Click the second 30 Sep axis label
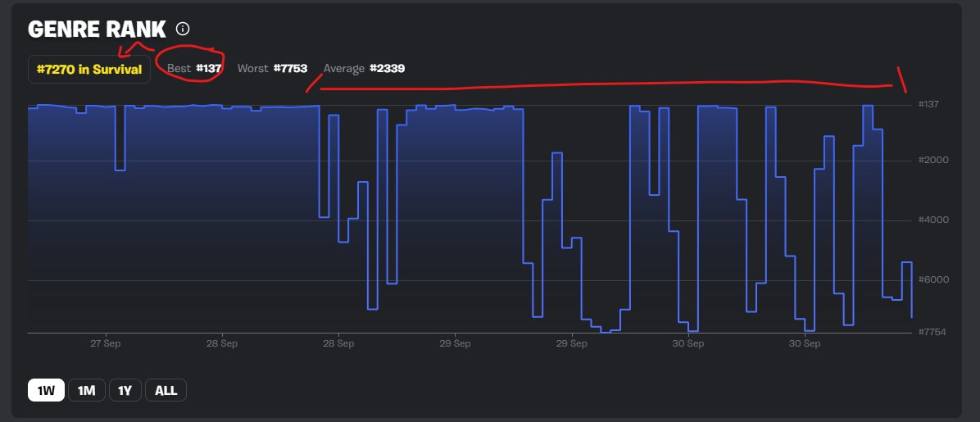This screenshot has height=422, width=980. 805,343
